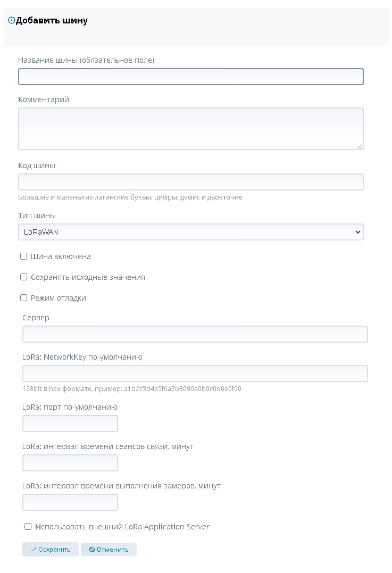Screen dimensions: 392x573
Task: Click the comment textarea resize handle
Action: 360,146
